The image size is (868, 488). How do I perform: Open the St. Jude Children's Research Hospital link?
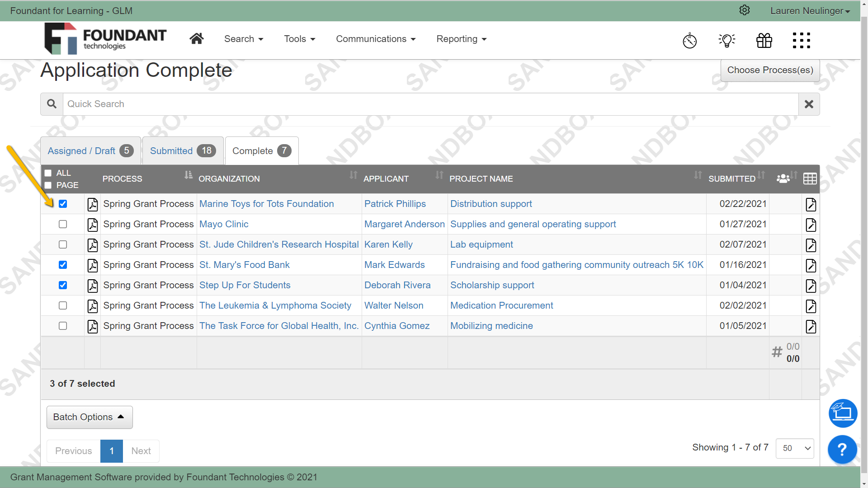point(279,244)
